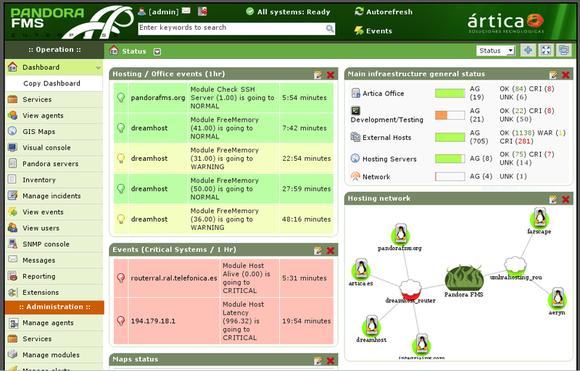This screenshot has height=371, width=580.
Task: Expand the dropdown arrow next to Status title
Action: pyautogui.click(x=157, y=52)
